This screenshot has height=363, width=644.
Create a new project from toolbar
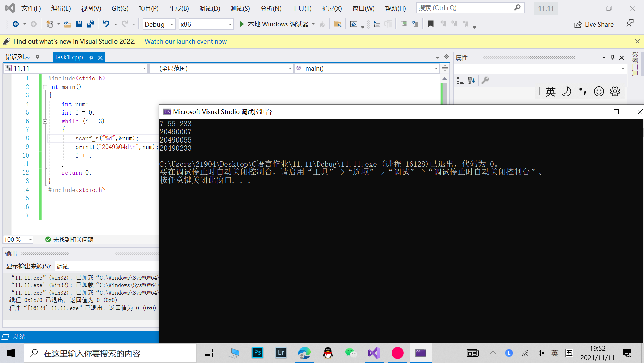coord(50,24)
